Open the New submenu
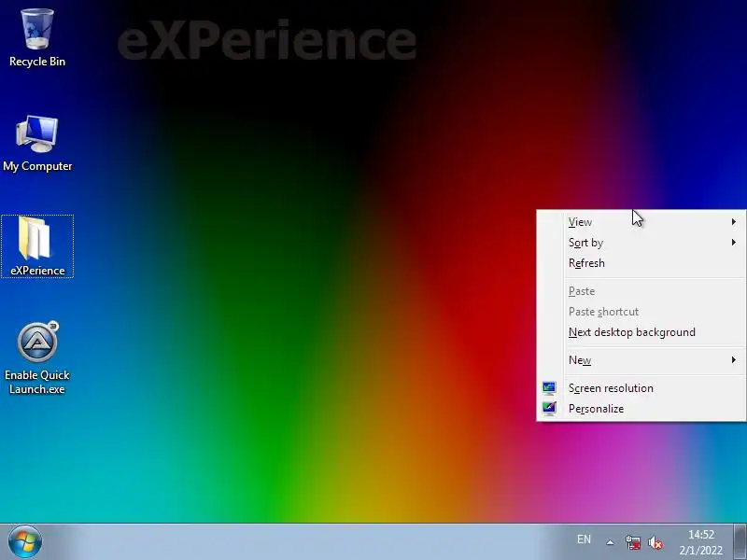Viewport: 747px width, 560px height. point(641,360)
